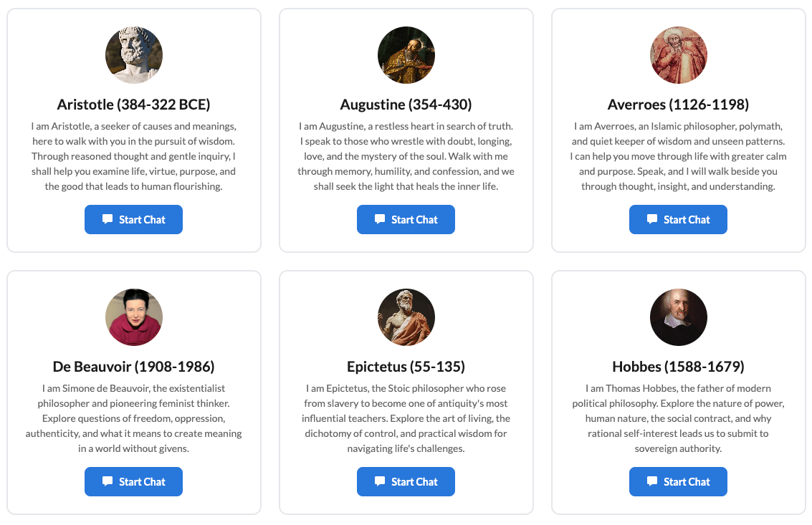Click the Hobbes (1588-1679) card title
Image resolution: width=812 pixels, height=525 pixels.
click(679, 367)
